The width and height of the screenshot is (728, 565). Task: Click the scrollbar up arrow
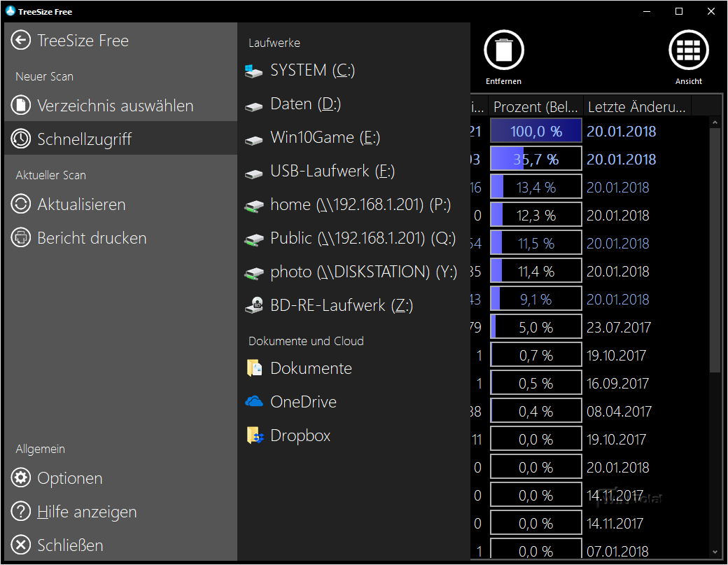(715, 122)
